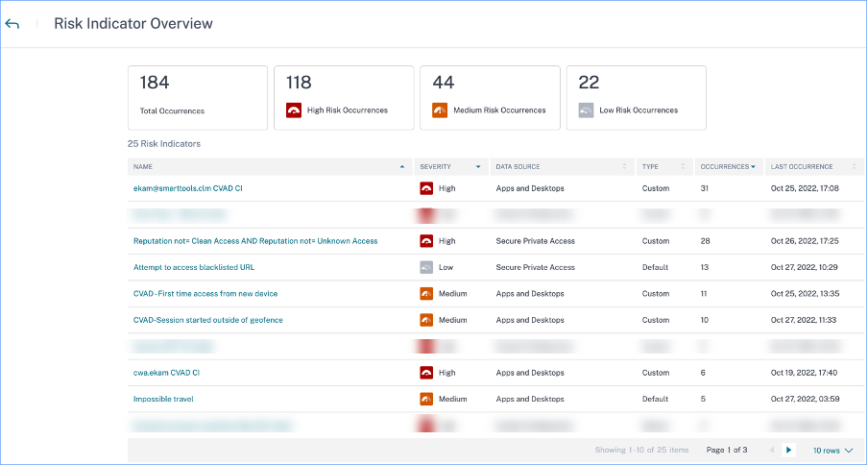This screenshot has height=465, width=868.
Task: Click High severity icon for cwa.ekam row
Action: (x=426, y=373)
